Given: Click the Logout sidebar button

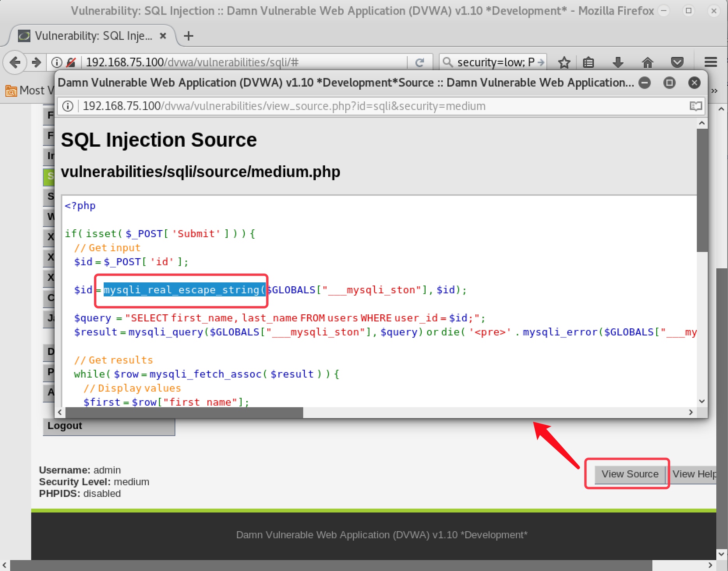Looking at the screenshot, I should point(109,426).
